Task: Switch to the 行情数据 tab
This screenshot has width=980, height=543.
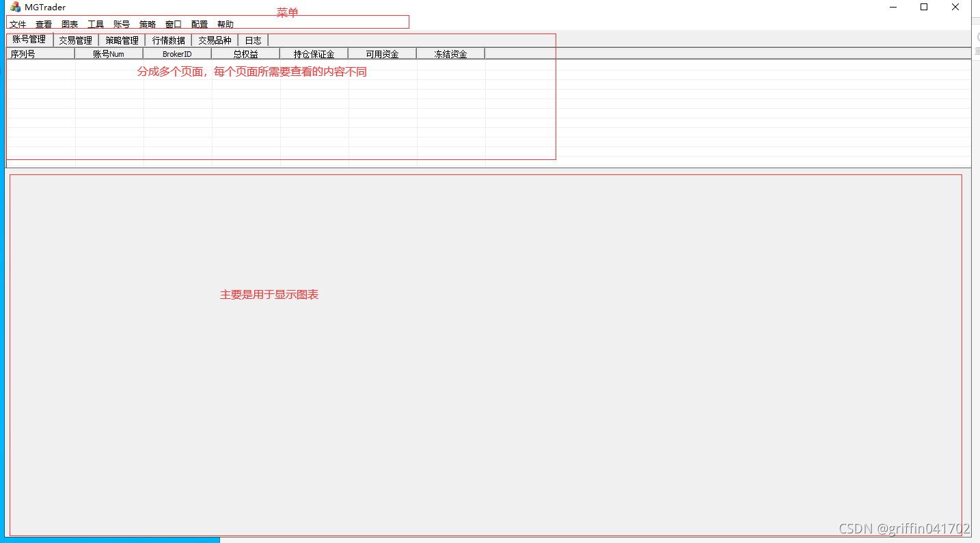Action: tap(169, 40)
